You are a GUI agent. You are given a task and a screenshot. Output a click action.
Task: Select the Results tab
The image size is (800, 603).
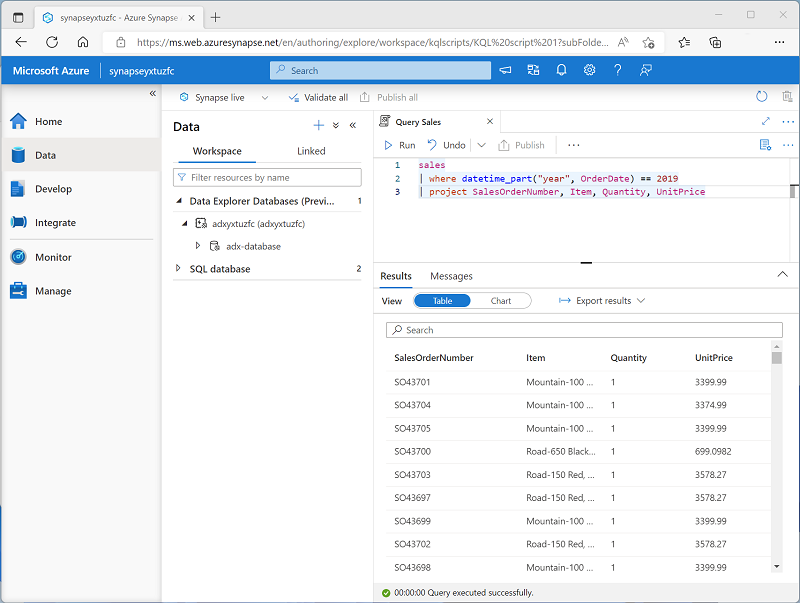[396, 276]
